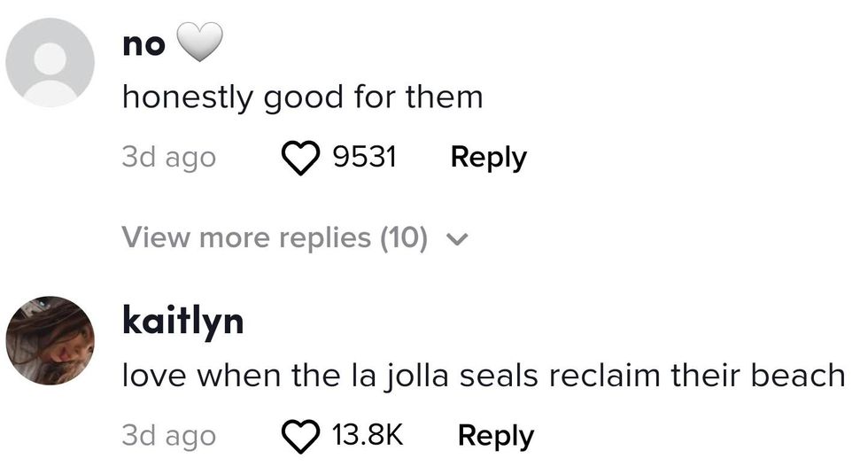Click the 9531 like count
The height and width of the screenshot is (474, 868).
pyautogui.click(x=364, y=158)
